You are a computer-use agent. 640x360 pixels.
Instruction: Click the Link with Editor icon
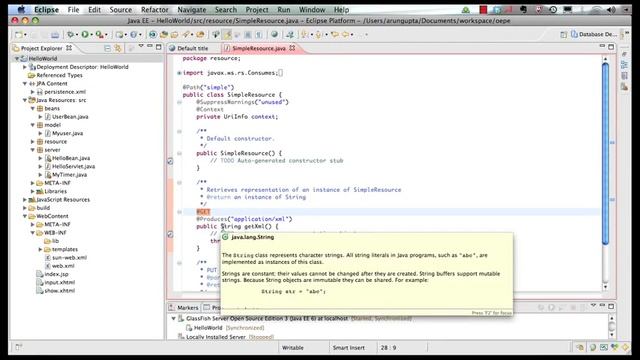pyautogui.click(x=118, y=48)
